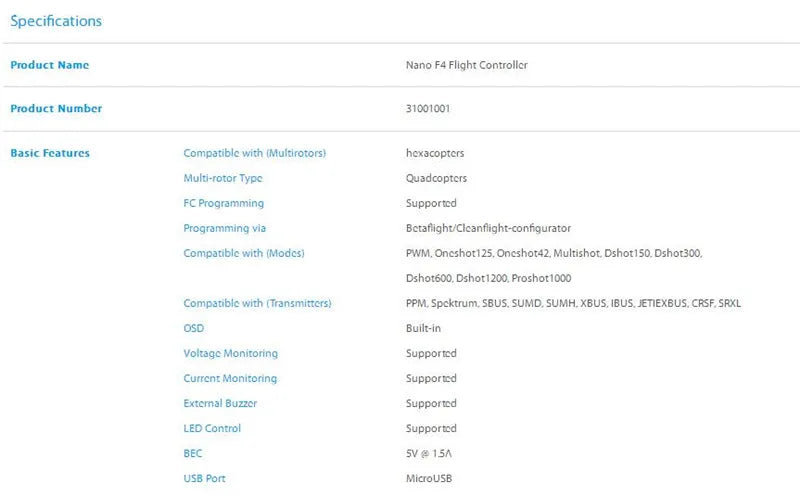Click the BEC feature label
Screen dimensions: 800x495
click(x=193, y=453)
